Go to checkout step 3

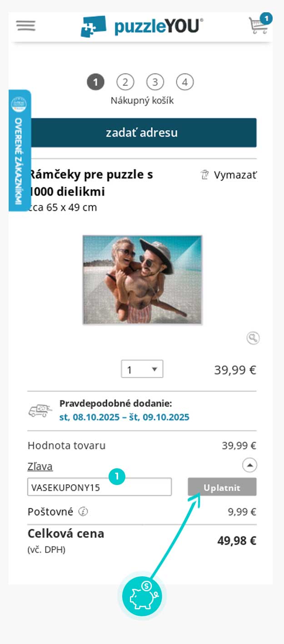[x=155, y=82]
